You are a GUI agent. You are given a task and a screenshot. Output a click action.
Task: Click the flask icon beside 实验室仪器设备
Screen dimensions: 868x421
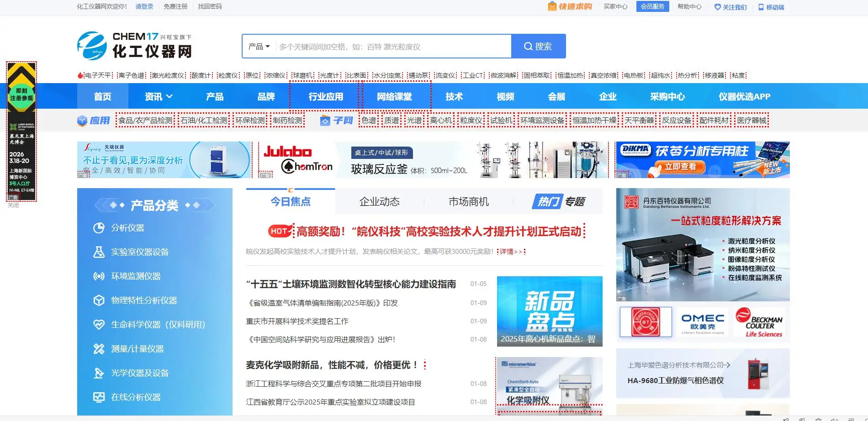[x=99, y=252]
